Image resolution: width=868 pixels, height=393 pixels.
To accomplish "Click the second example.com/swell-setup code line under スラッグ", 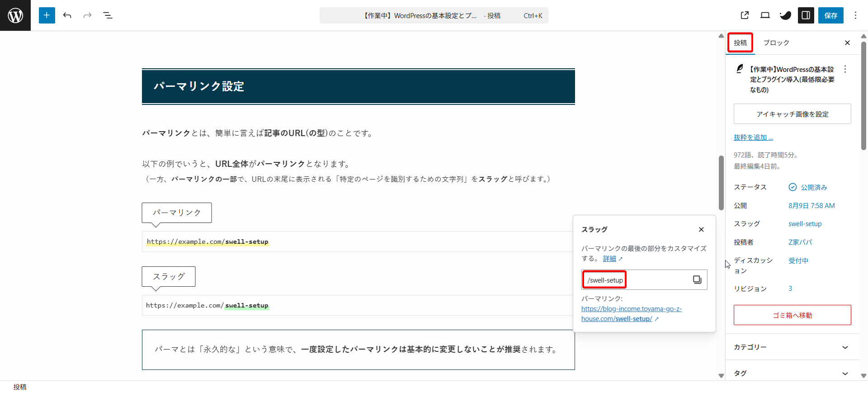I will tap(207, 306).
